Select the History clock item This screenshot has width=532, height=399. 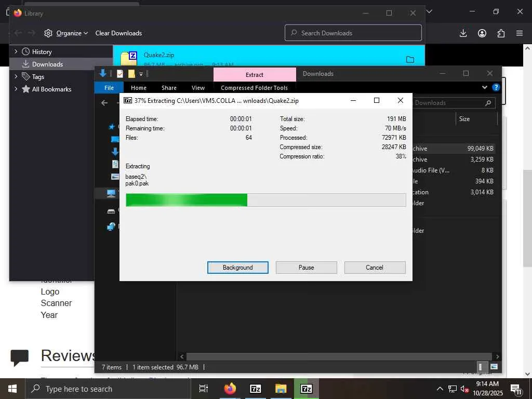37,51
